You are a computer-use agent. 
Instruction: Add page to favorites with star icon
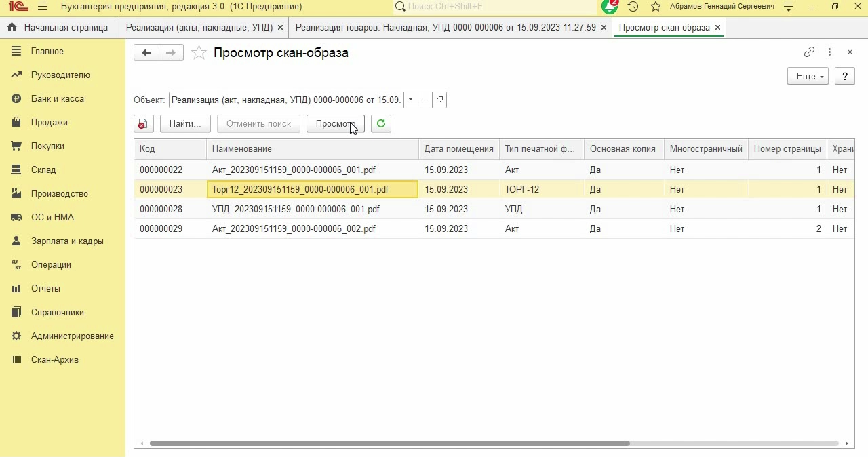point(199,53)
